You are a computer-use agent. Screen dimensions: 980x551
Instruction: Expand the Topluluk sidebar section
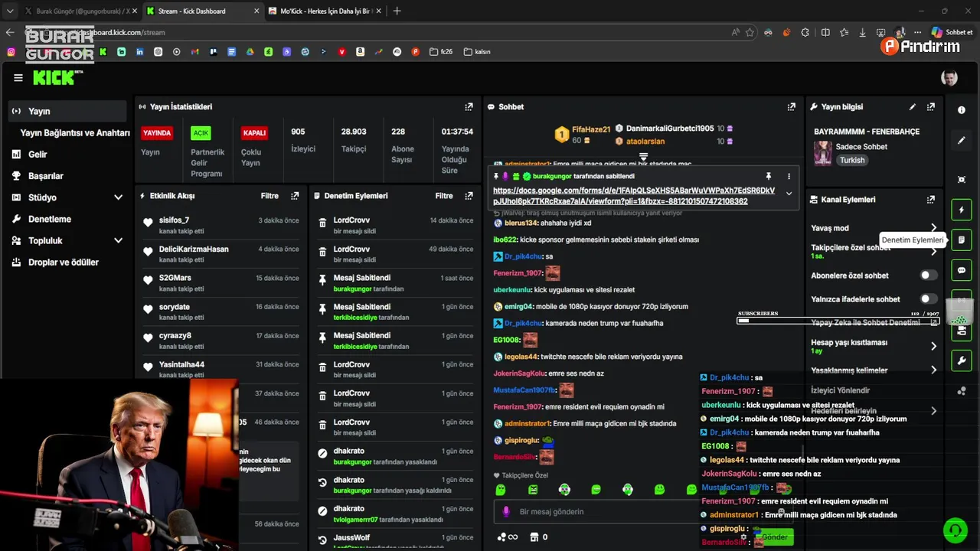coord(118,240)
